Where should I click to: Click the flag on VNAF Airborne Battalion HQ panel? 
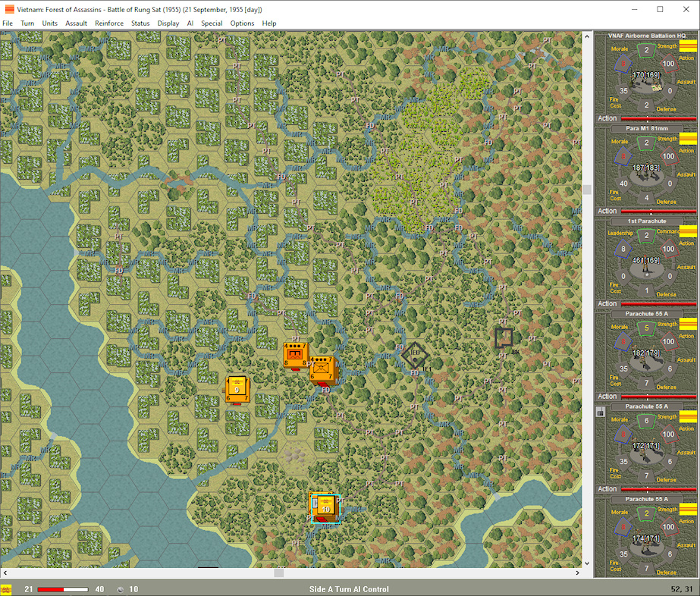(x=688, y=46)
